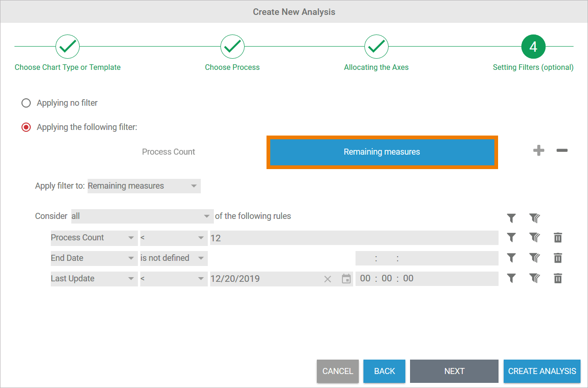Switch to Process Count tab
This screenshot has width=588, height=388.
coord(168,152)
